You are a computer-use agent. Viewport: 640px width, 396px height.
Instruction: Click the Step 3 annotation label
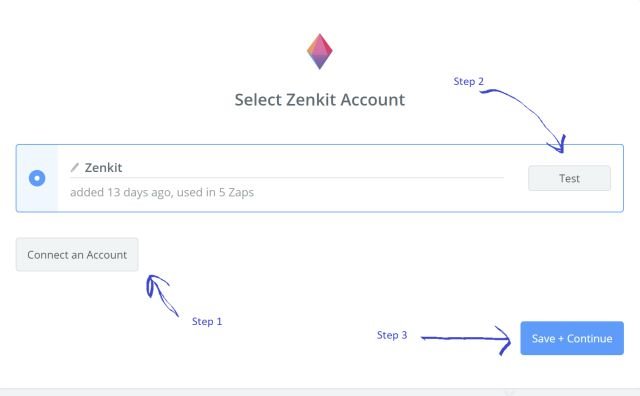[x=392, y=335]
